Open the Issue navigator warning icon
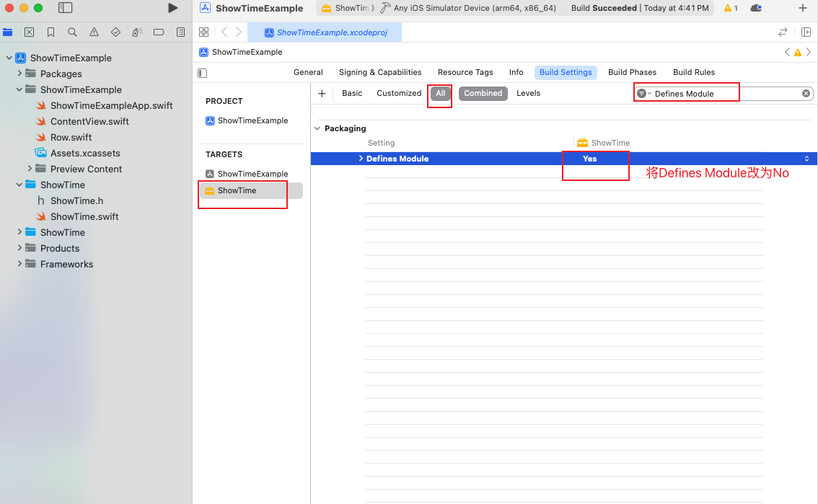 94,32
